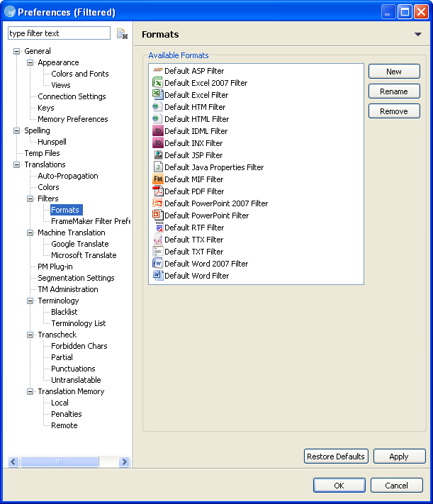Click the Default Word 2007 Filter icon

[157, 263]
